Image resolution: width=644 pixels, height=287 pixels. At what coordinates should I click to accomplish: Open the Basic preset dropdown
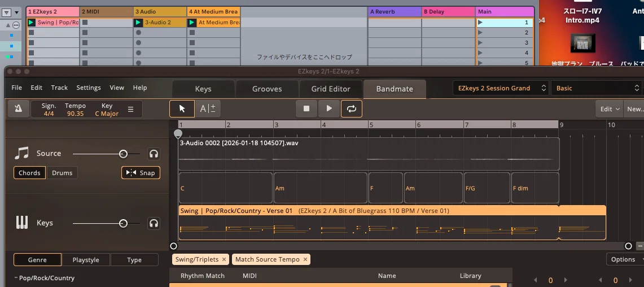click(x=597, y=88)
